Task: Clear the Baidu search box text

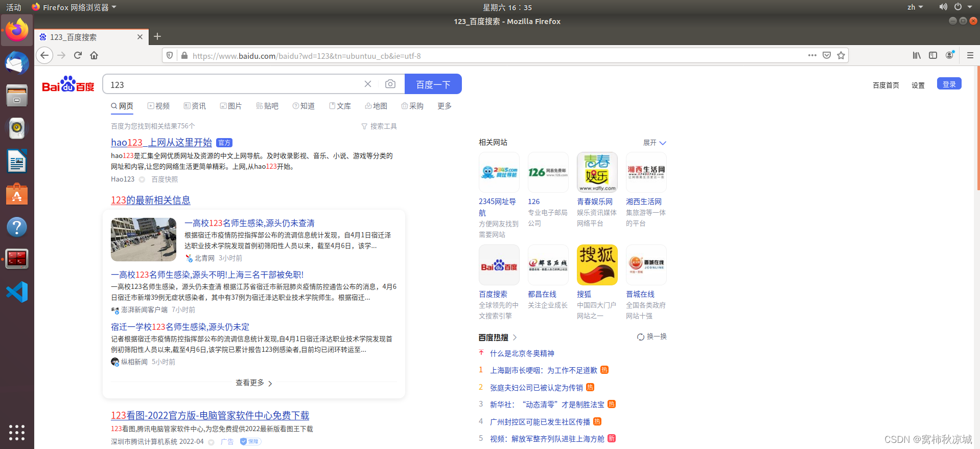Action: (368, 84)
